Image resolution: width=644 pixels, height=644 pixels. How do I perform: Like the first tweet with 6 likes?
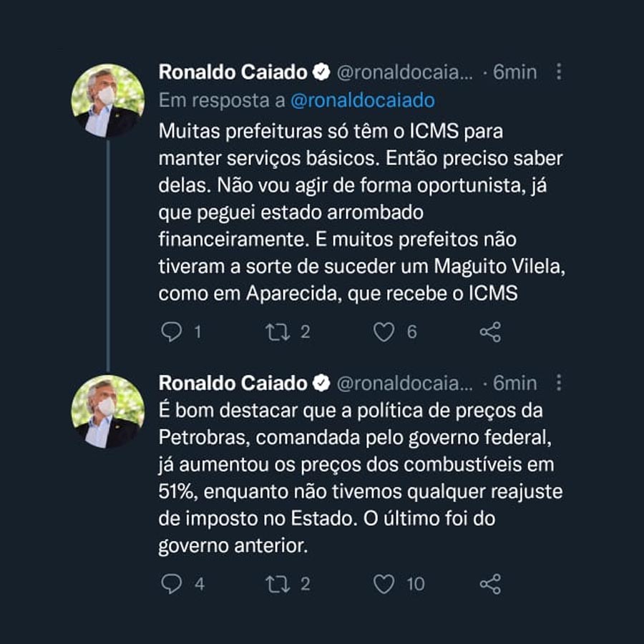coord(384,332)
